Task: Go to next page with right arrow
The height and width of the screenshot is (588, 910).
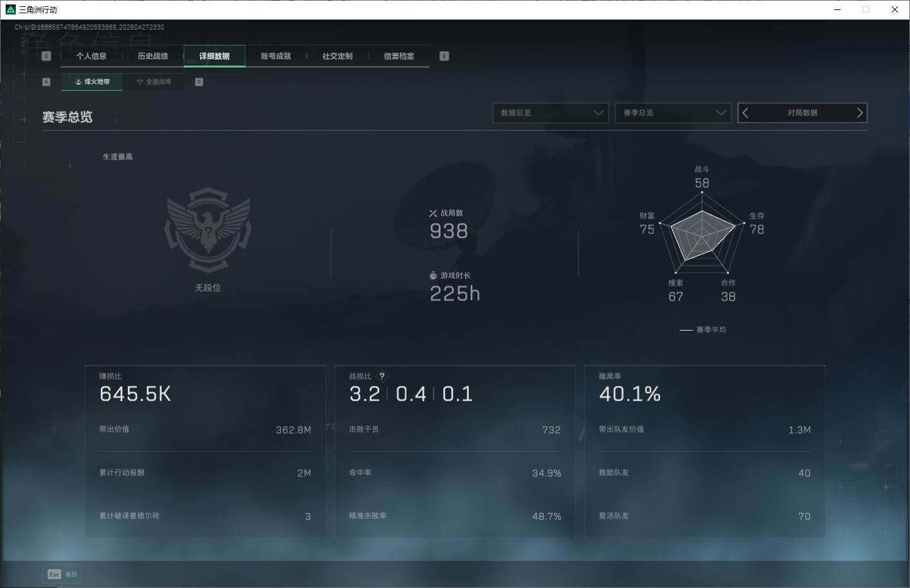Action: click(x=859, y=113)
